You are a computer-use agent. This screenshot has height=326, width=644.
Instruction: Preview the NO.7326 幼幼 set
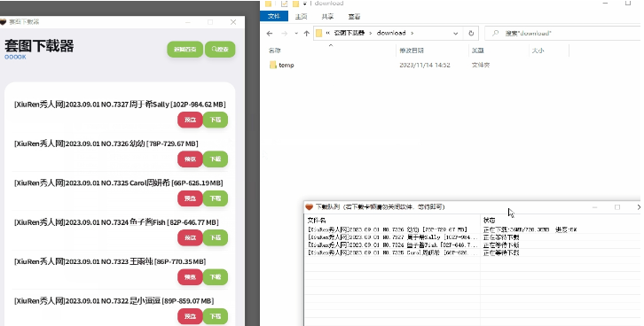(190, 159)
